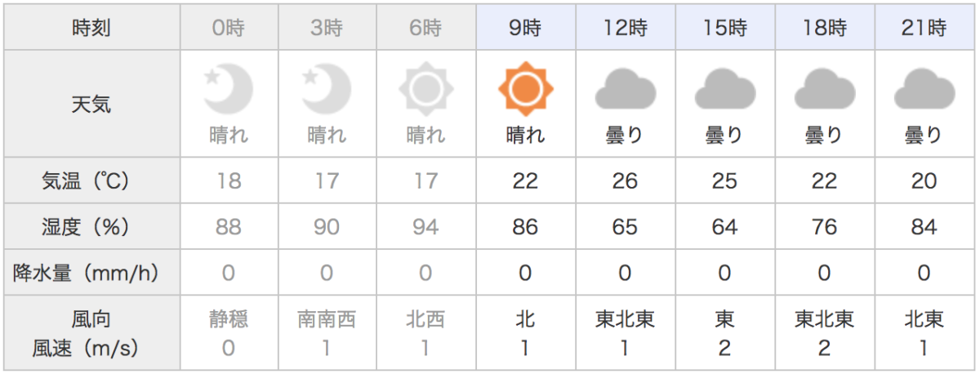
Task: Select the cloud icon under 12時
Action: [x=625, y=88]
